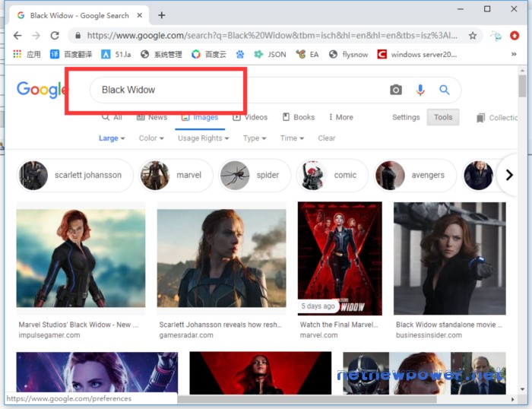Click 'Watch the Final Marvel' caption
This screenshot has width=532, height=409.
tap(339, 325)
